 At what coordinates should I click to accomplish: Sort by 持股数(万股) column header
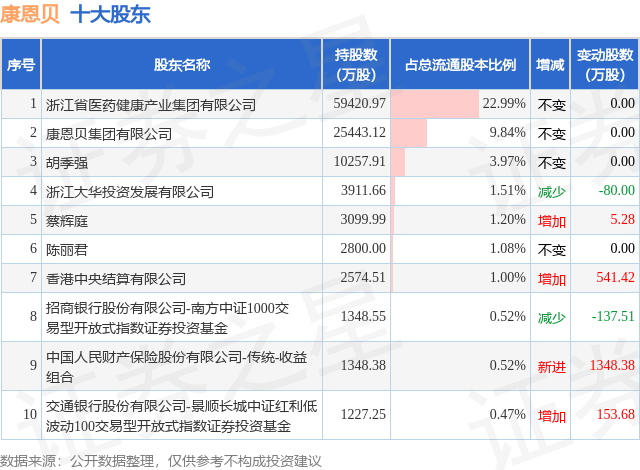(356, 64)
